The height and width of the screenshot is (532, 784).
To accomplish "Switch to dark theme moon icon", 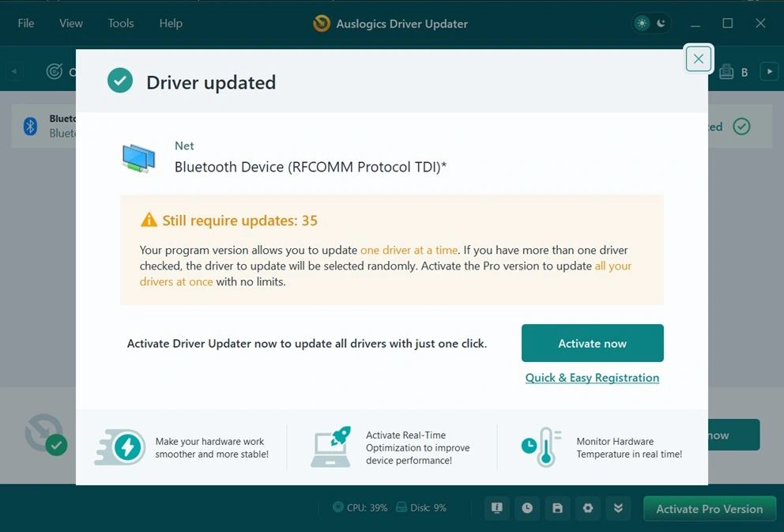I will 661,23.
